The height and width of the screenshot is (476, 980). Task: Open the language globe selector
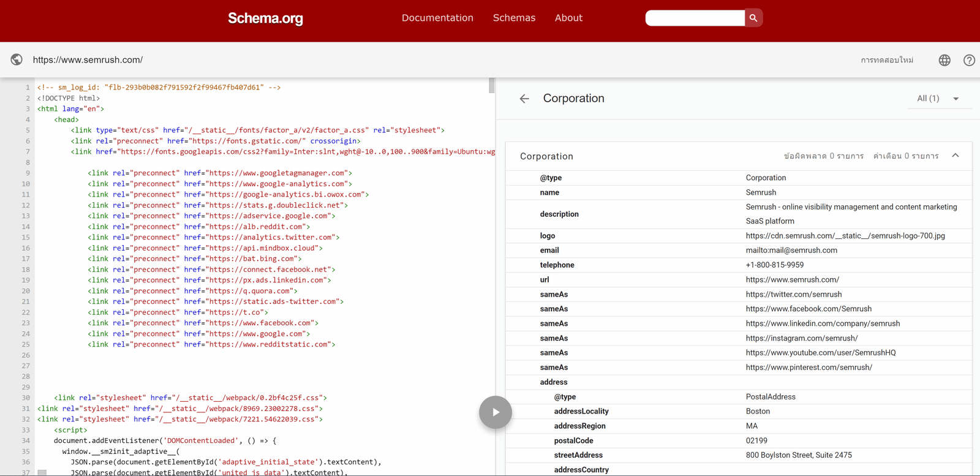pyautogui.click(x=944, y=60)
